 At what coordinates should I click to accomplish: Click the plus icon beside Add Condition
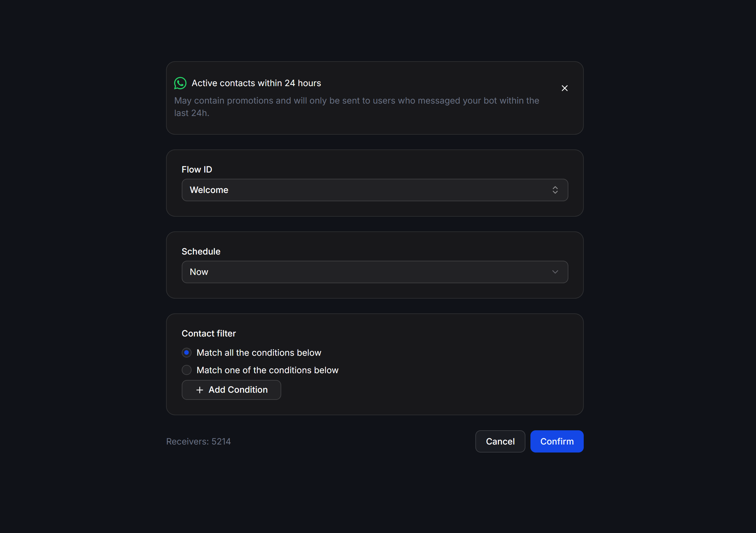200,390
